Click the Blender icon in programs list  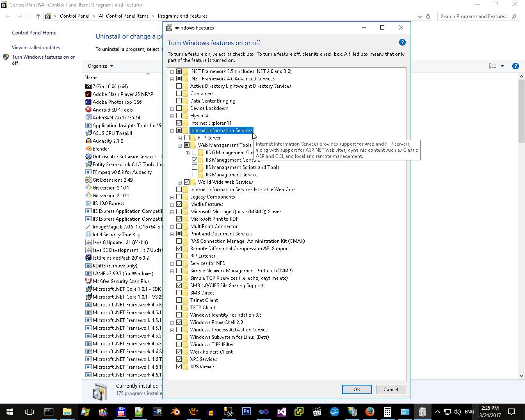tap(88, 148)
